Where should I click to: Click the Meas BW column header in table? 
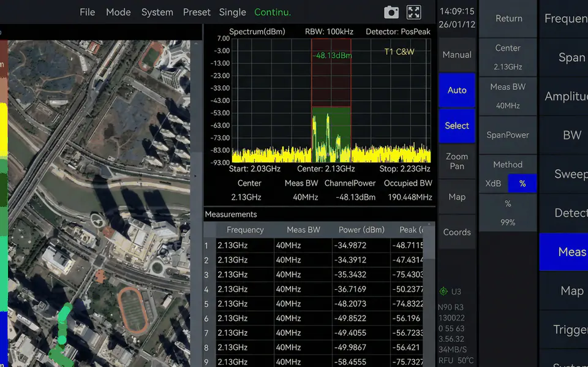tap(303, 230)
